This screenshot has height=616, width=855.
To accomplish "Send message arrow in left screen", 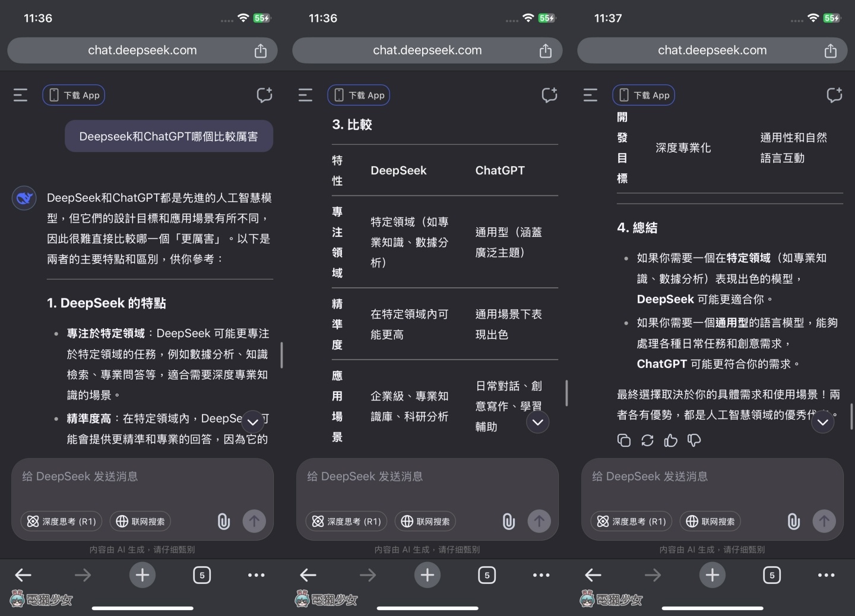I will [x=254, y=521].
